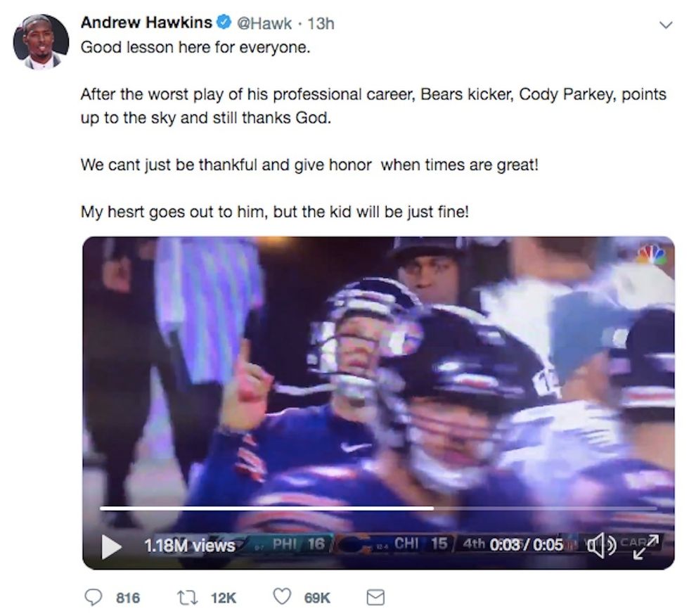Play the video in the tweet
Image resolution: width=689 pixels, height=616 pixels.
click(111, 546)
